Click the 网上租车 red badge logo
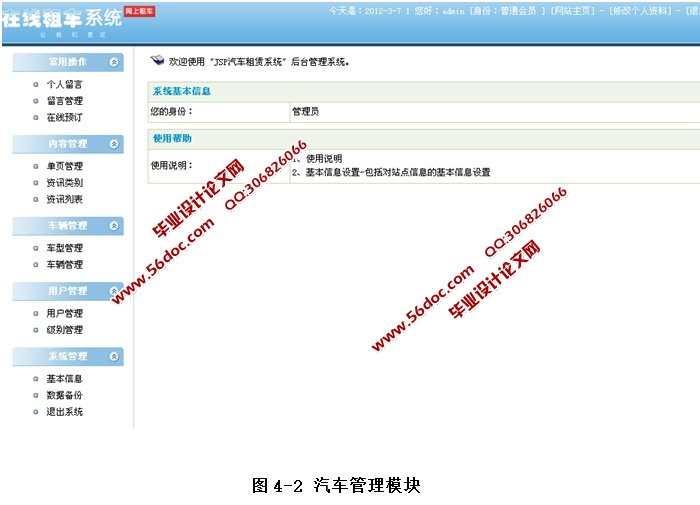Image resolution: width=700 pixels, height=505 pixels. click(x=139, y=11)
